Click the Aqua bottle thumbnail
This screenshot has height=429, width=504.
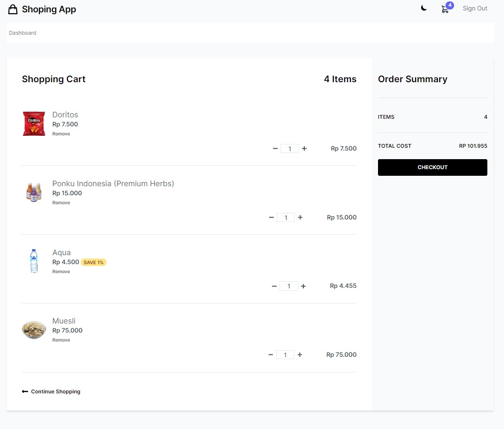pyautogui.click(x=34, y=261)
